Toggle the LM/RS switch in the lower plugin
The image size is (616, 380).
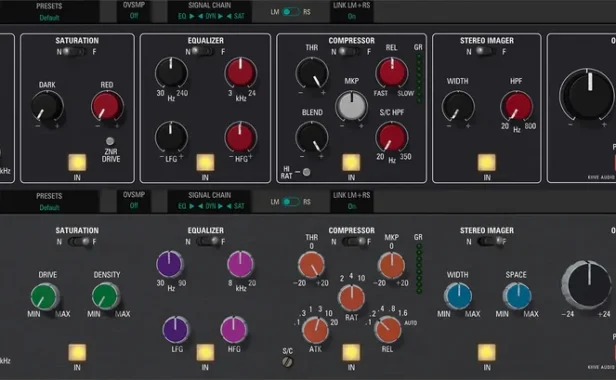pos(291,202)
